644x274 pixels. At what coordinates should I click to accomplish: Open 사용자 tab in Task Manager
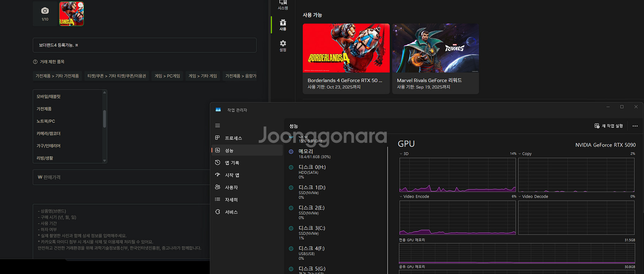coord(247,187)
